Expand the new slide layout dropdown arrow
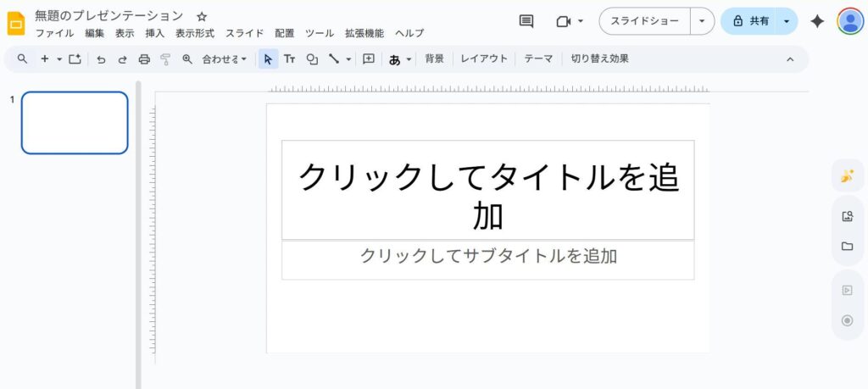The height and width of the screenshot is (389, 868). point(59,59)
